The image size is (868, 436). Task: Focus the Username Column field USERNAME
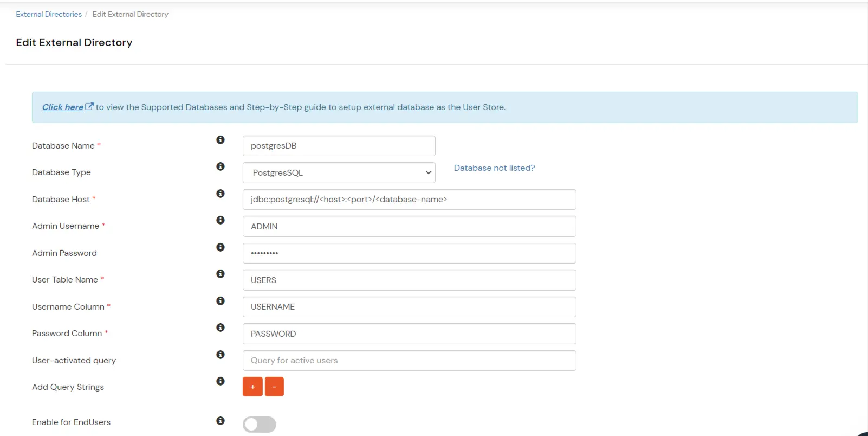tap(410, 307)
